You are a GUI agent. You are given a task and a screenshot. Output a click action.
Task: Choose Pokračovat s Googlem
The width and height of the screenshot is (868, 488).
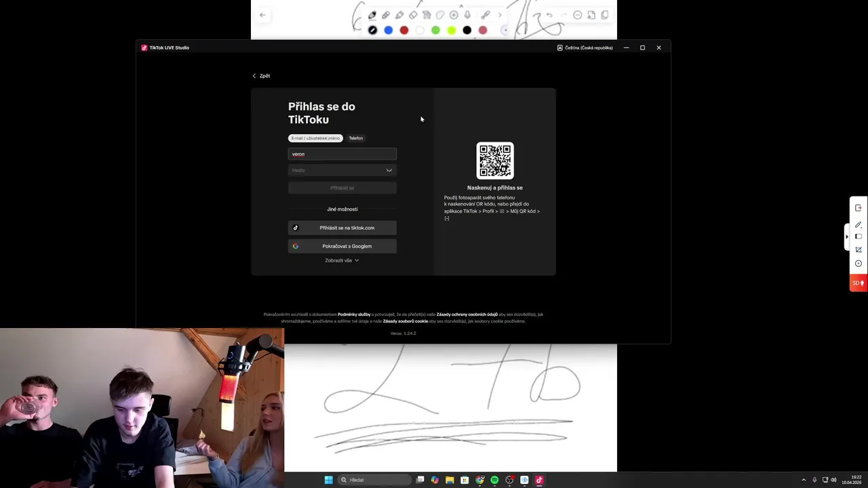pyautogui.click(x=342, y=246)
